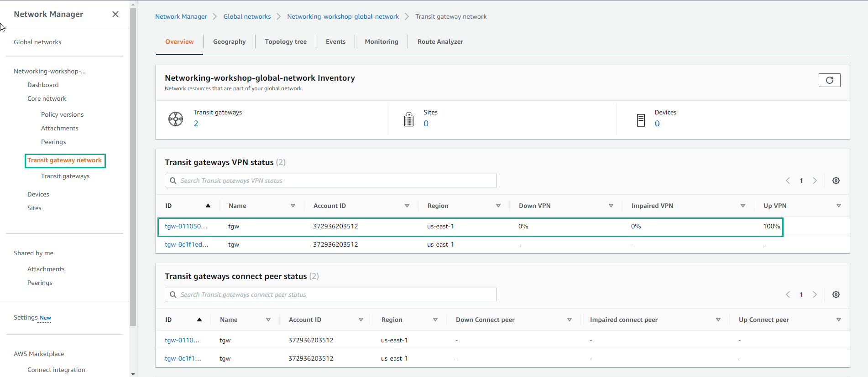Image resolution: width=868 pixels, height=377 pixels.
Task: Focus the connect peer status search field
Action: click(331, 294)
